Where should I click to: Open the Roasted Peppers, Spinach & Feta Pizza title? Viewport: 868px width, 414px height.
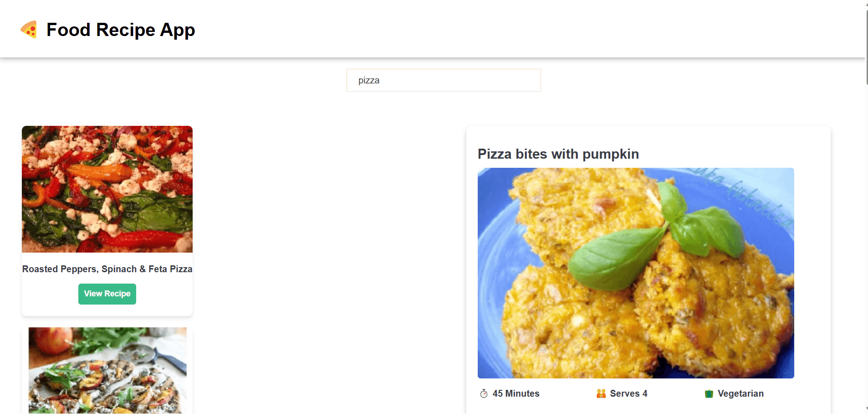[x=107, y=269]
